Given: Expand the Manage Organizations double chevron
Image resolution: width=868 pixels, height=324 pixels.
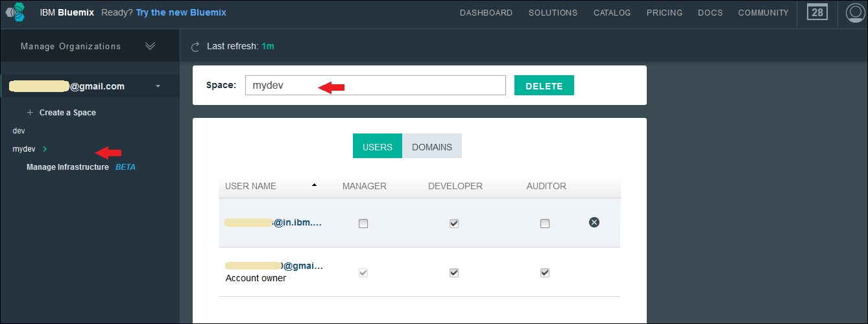Looking at the screenshot, I should pos(150,46).
